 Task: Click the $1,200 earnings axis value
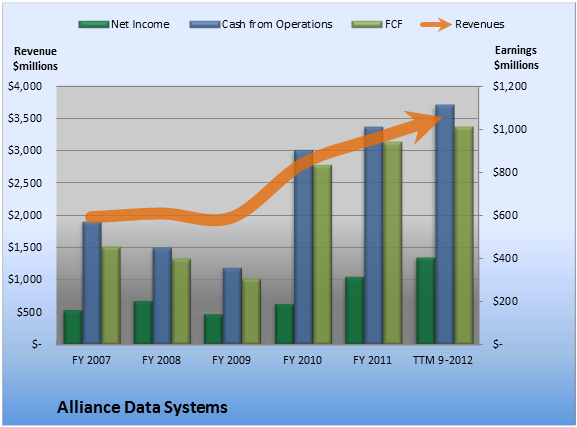510,86
